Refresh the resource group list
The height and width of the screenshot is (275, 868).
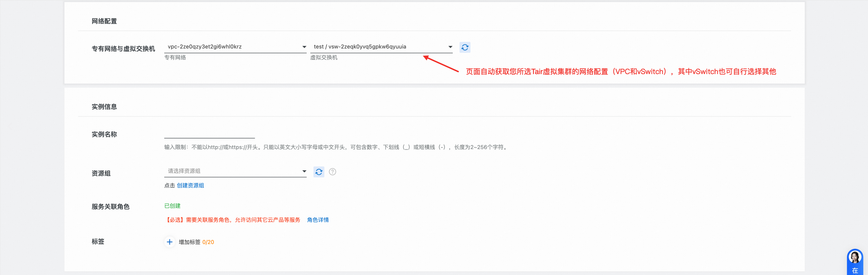(x=318, y=172)
